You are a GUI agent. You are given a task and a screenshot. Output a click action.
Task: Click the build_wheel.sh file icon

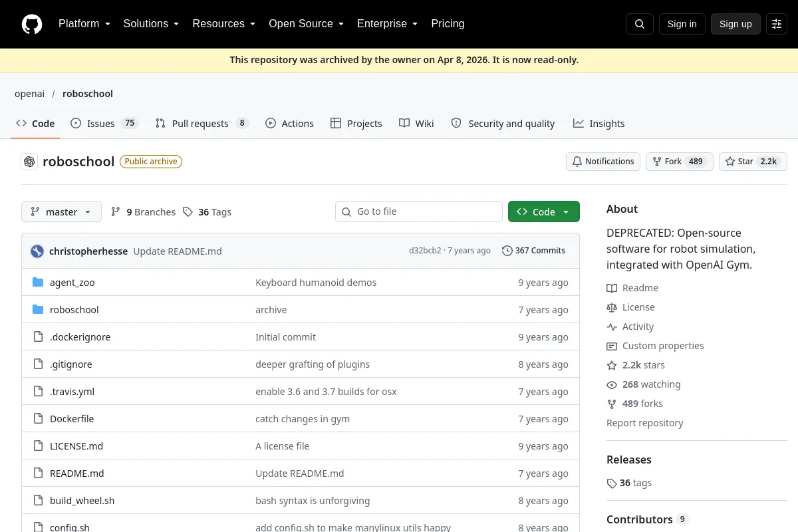pyautogui.click(x=38, y=501)
